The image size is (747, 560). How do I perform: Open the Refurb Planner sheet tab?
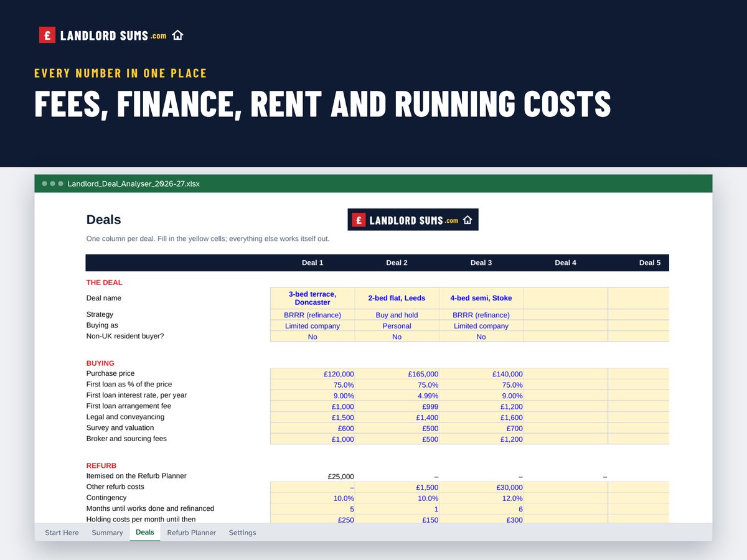192,533
